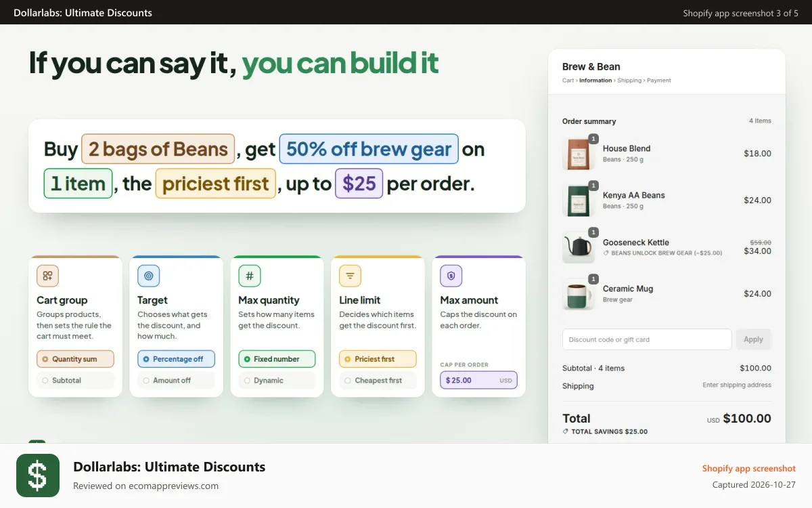This screenshot has height=508, width=812.
Task: Click the House Blend product thumbnail
Action: pos(579,154)
